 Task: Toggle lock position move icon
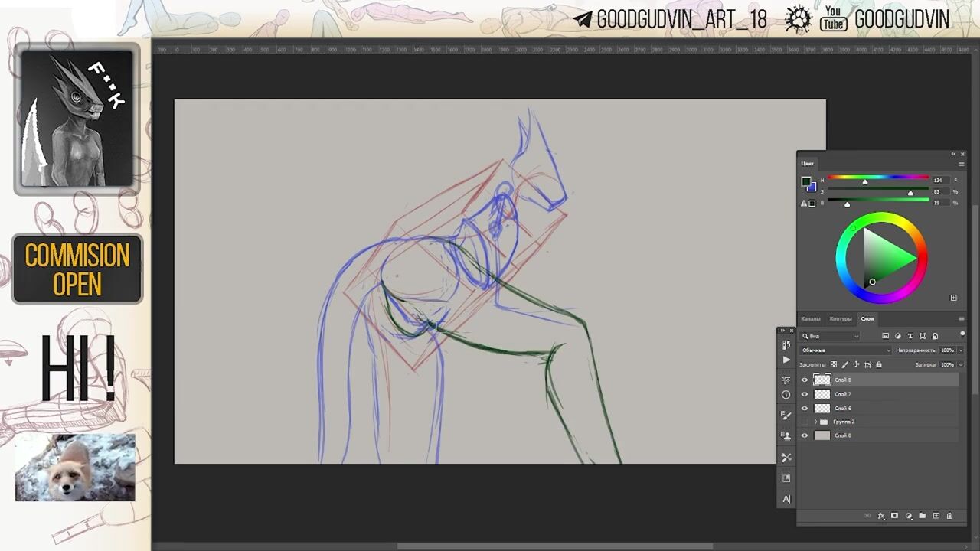pyautogui.click(x=856, y=364)
